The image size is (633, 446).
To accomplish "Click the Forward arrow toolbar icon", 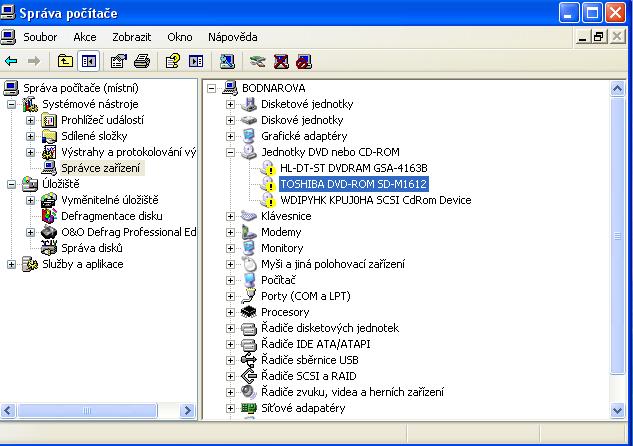I will pos(34,61).
